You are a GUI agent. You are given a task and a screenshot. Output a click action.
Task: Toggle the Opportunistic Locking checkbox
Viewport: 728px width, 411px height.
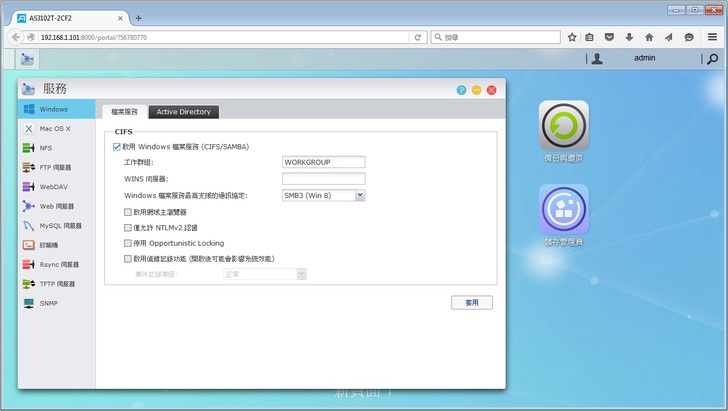coord(127,243)
